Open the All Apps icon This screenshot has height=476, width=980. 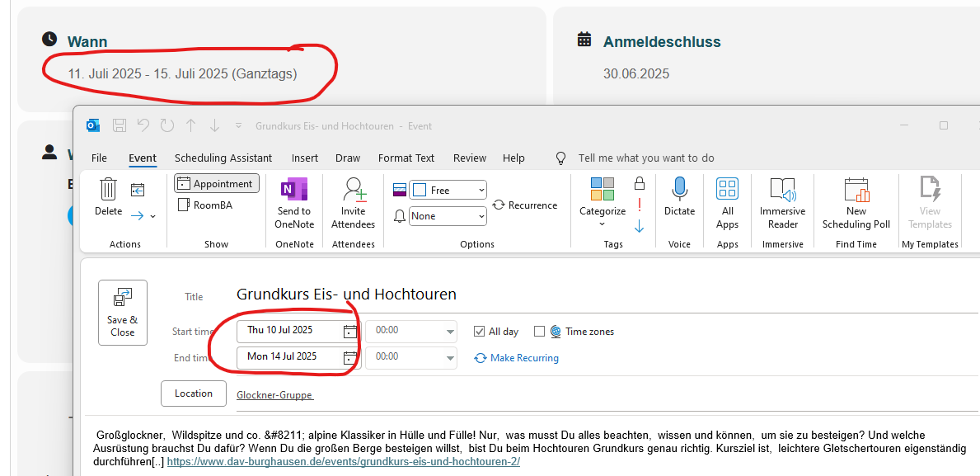[727, 189]
